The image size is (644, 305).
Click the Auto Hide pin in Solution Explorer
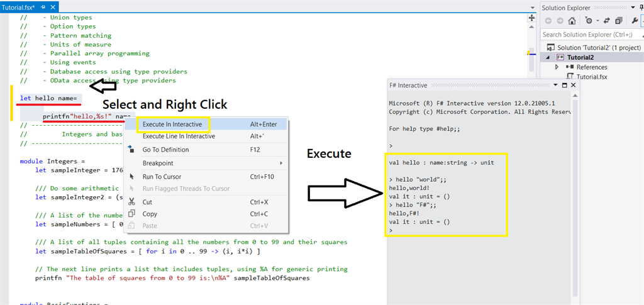(642, 8)
